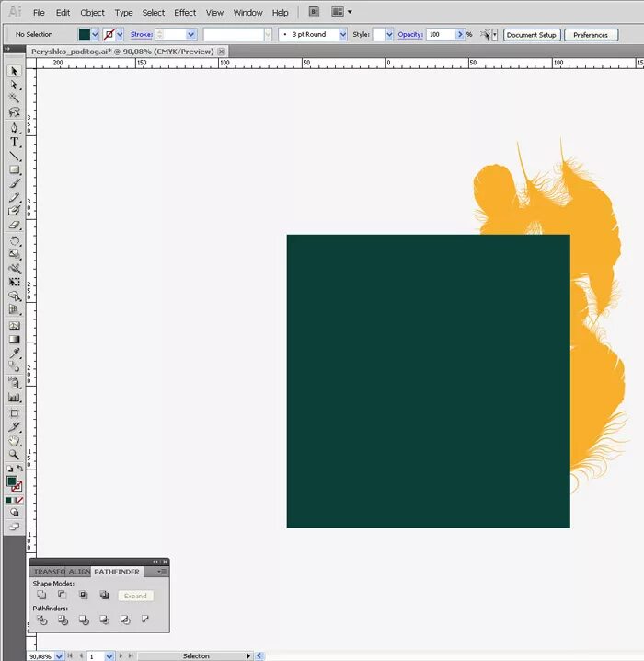This screenshot has height=661, width=644.
Task: Open the brush definition dropdown showing 3 pt Round
Action: click(343, 35)
